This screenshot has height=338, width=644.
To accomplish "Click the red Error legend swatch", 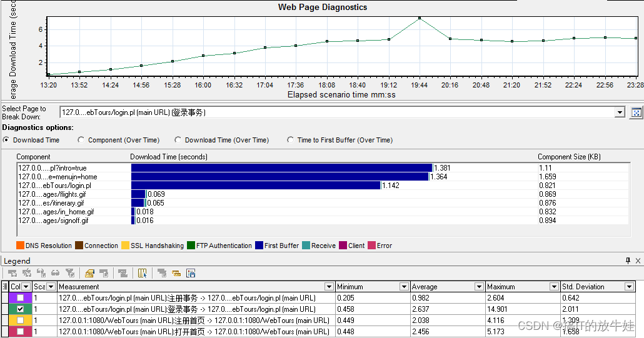I will (x=371, y=246).
